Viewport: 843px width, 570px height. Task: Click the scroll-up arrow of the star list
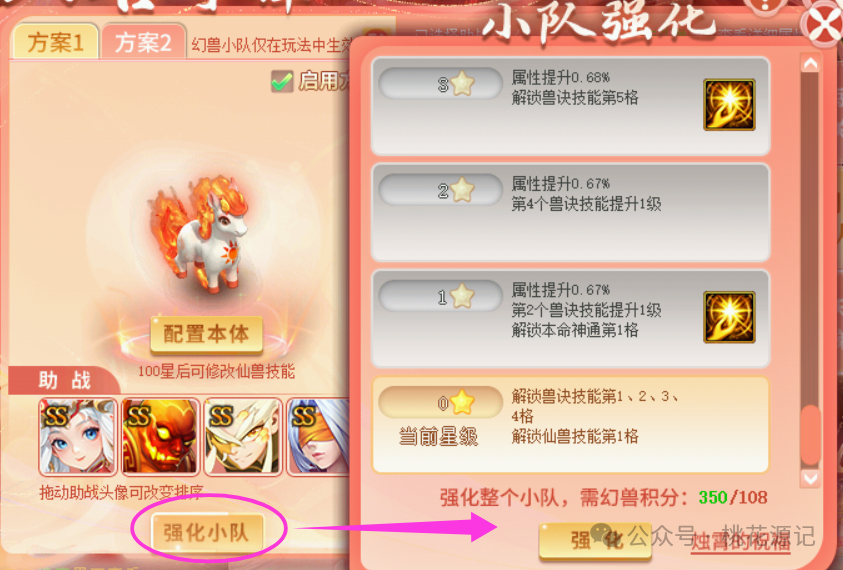810,63
